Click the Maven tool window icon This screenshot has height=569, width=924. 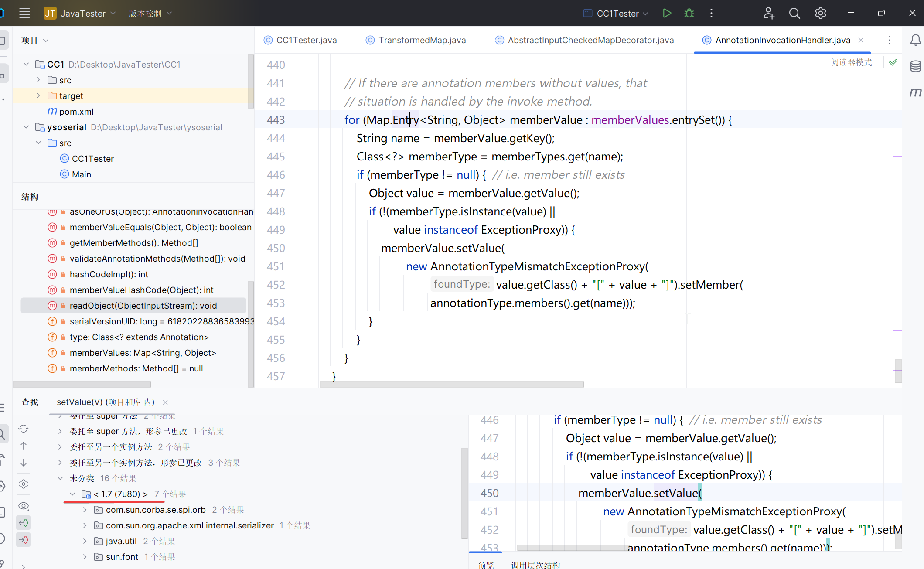[915, 92]
